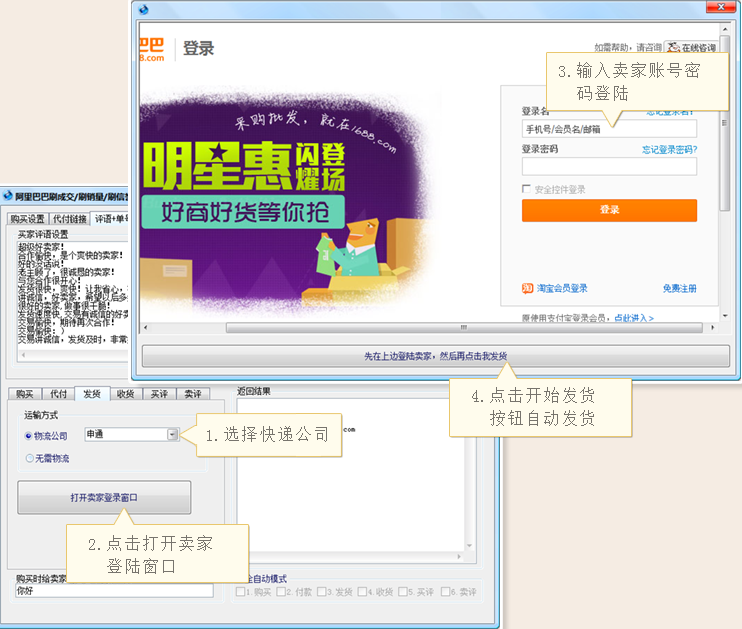Enable the 3.发货 auto mode checkbox

click(x=322, y=592)
